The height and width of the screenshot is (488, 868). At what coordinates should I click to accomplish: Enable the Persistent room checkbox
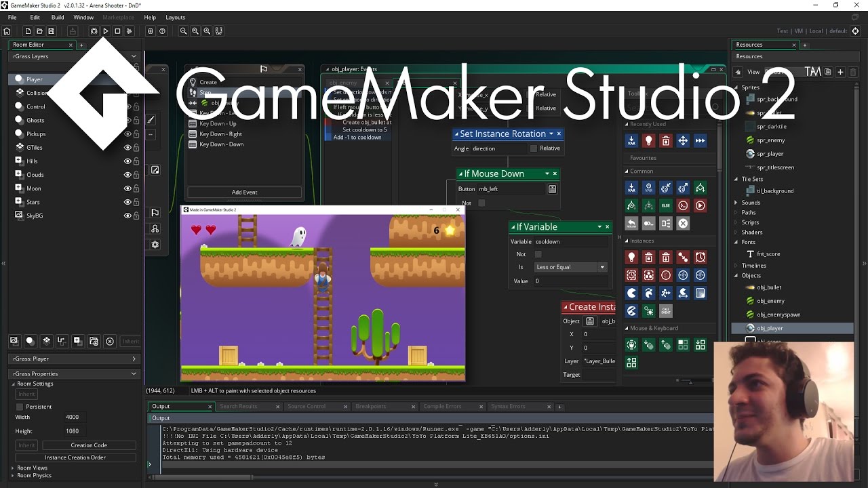(20, 407)
